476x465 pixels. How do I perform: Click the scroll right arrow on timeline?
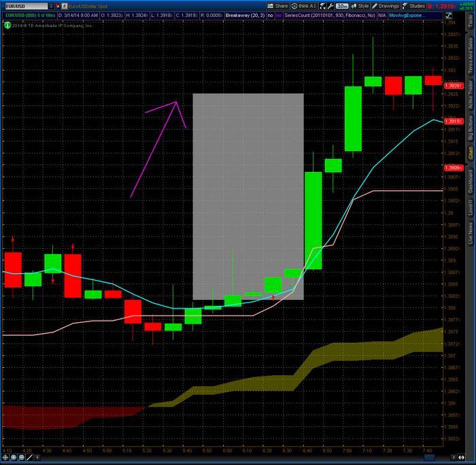(x=454, y=458)
